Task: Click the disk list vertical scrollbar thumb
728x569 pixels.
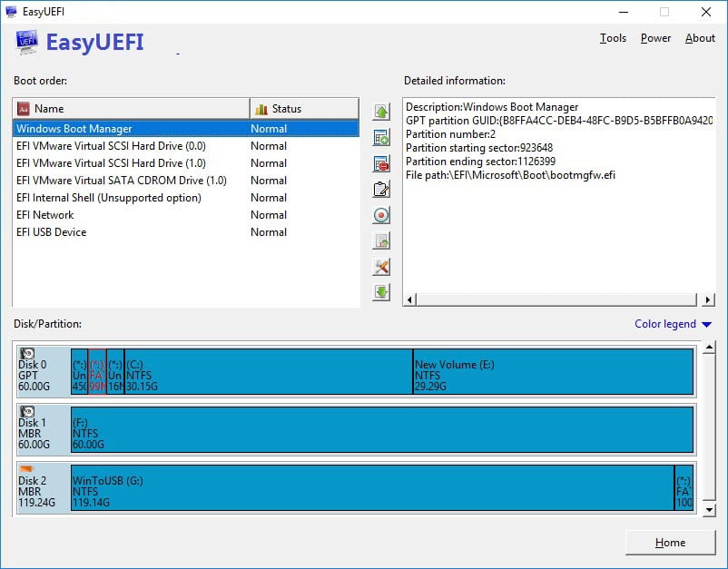Action: [x=709, y=427]
